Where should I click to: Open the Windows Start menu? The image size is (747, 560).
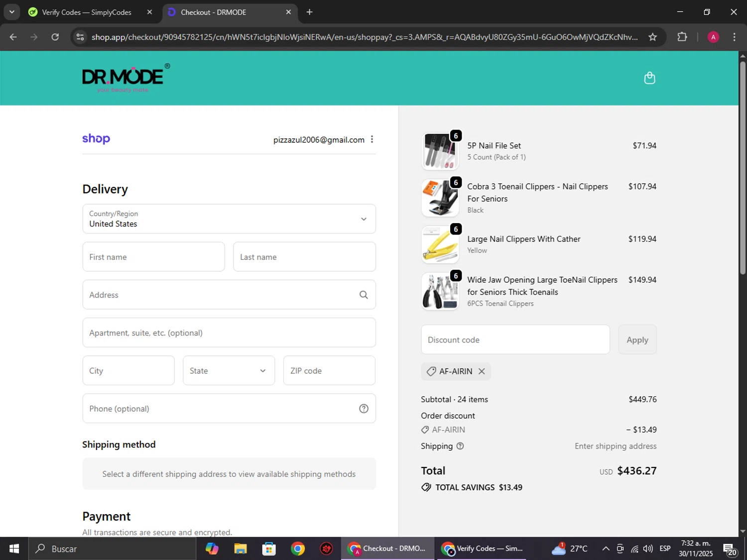[x=14, y=549]
